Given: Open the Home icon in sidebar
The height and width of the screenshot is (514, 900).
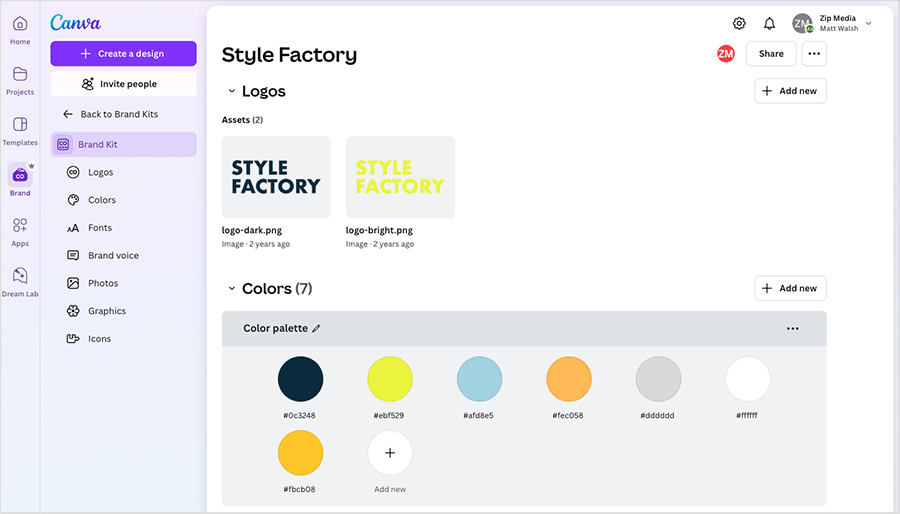Looking at the screenshot, I should (x=20, y=24).
